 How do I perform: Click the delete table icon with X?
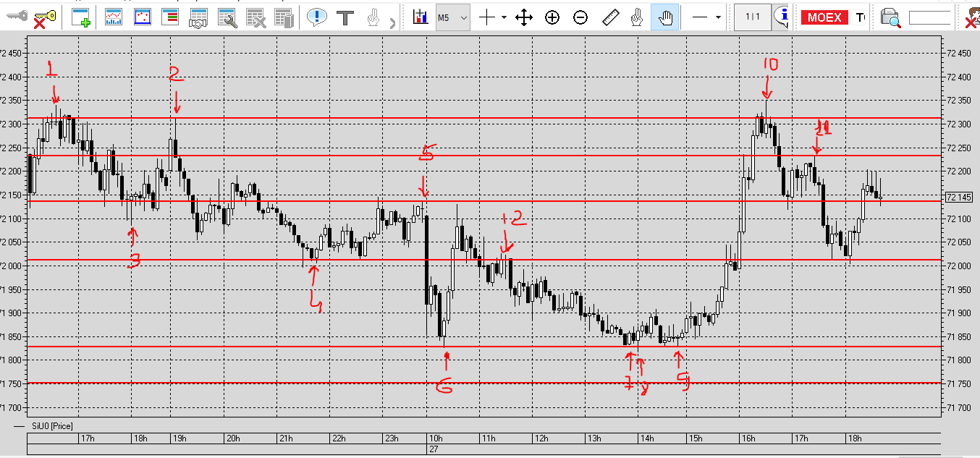[x=255, y=18]
